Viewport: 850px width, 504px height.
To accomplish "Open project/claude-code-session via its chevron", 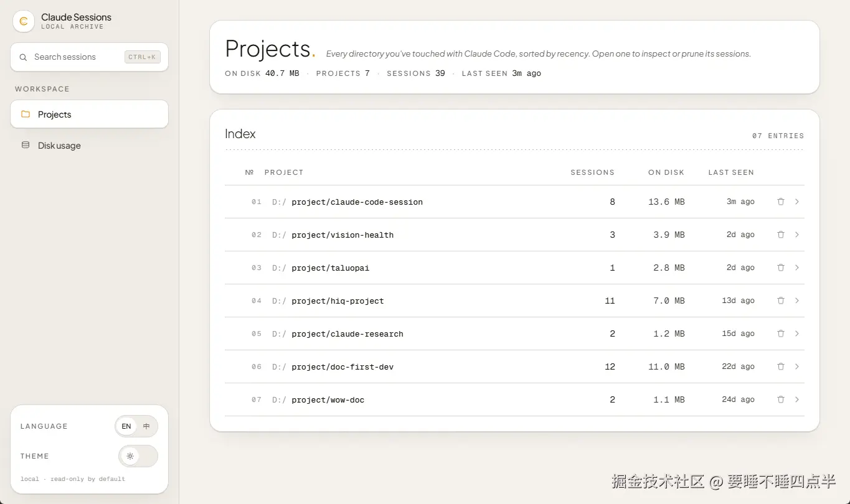I will pos(797,202).
